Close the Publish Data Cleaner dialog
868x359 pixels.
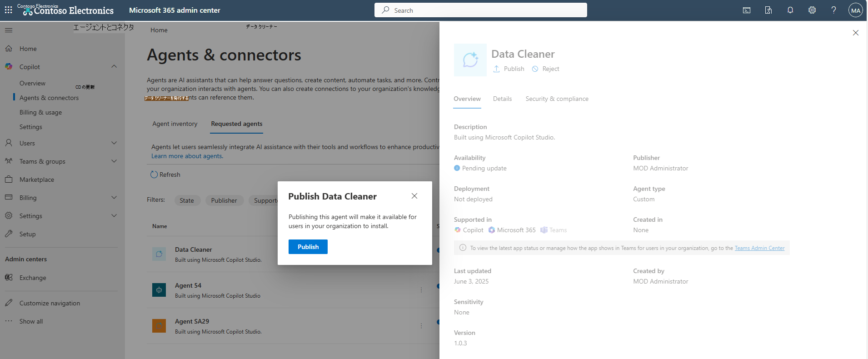(x=414, y=196)
